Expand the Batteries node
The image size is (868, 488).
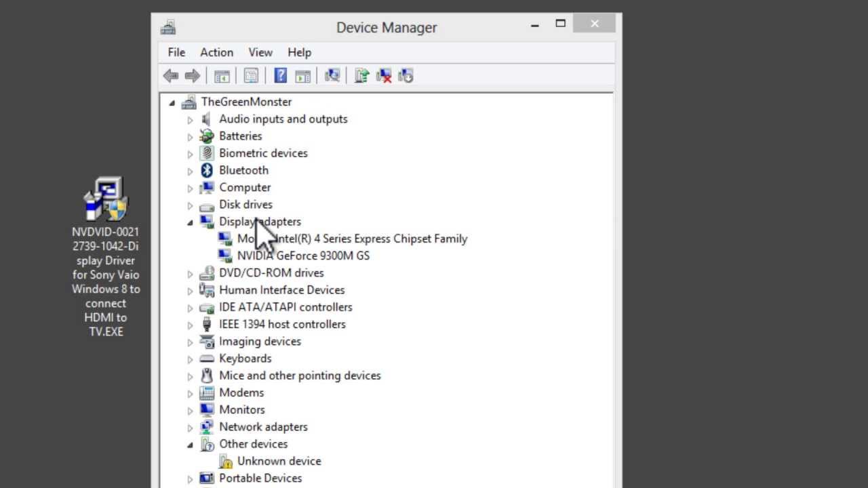coord(190,137)
